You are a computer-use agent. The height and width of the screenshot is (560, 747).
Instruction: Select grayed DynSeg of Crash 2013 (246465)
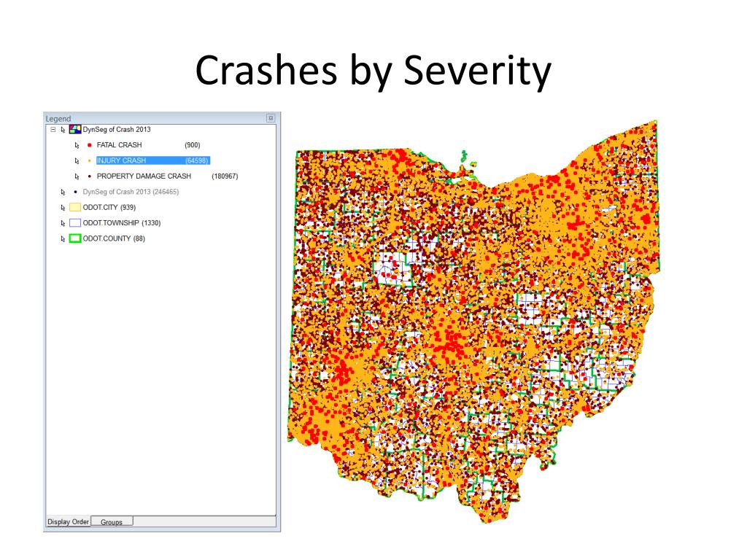point(131,192)
